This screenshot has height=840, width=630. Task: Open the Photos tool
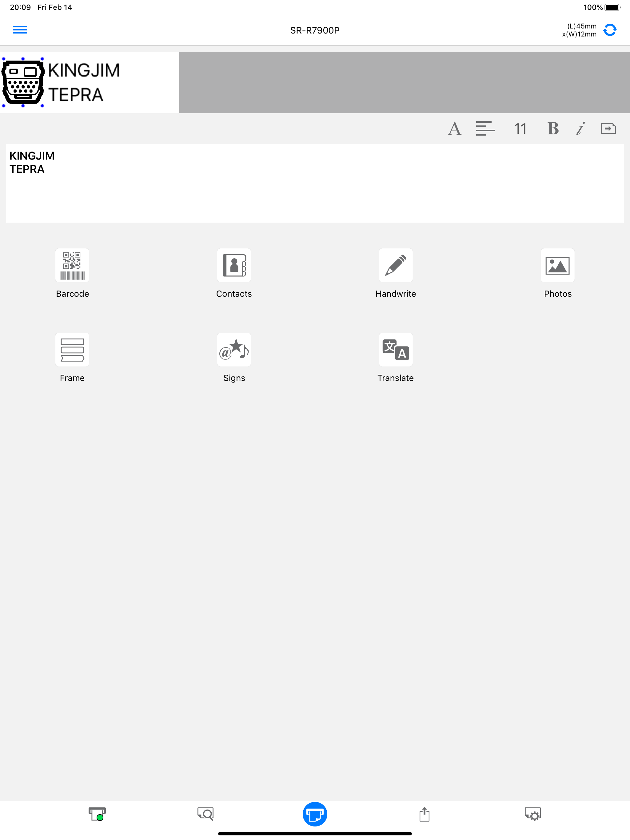(557, 265)
